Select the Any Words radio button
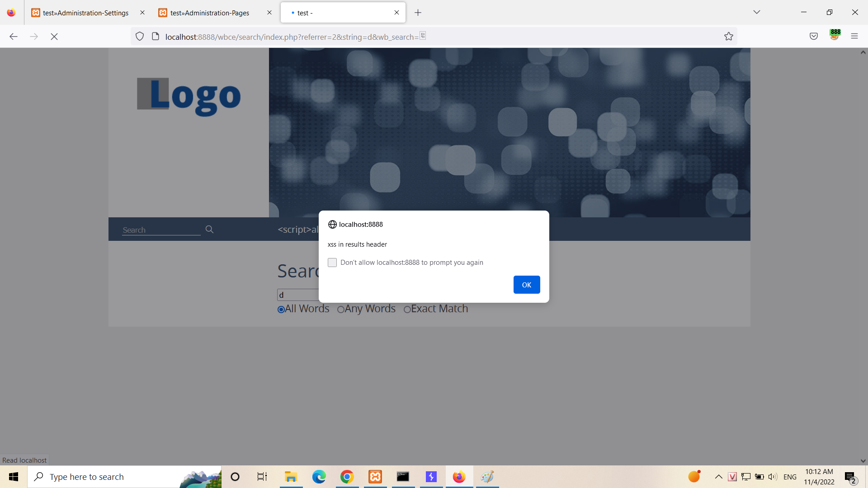The height and width of the screenshot is (488, 868). pyautogui.click(x=341, y=310)
